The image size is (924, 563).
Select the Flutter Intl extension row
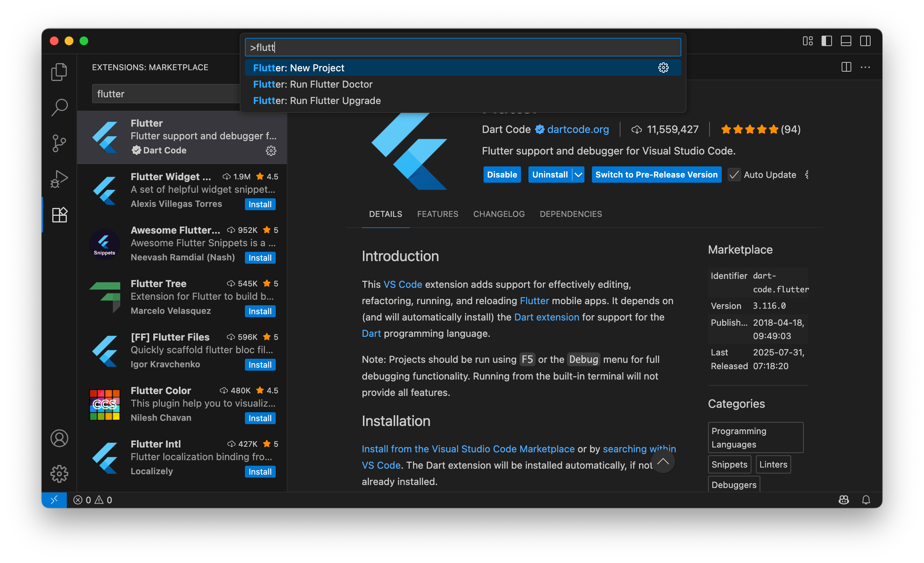coord(182,458)
